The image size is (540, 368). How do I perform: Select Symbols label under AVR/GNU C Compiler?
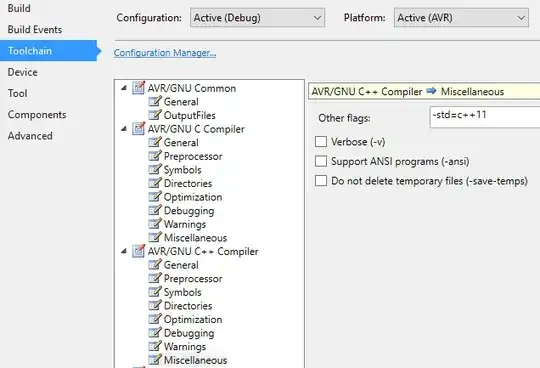tap(183, 170)
